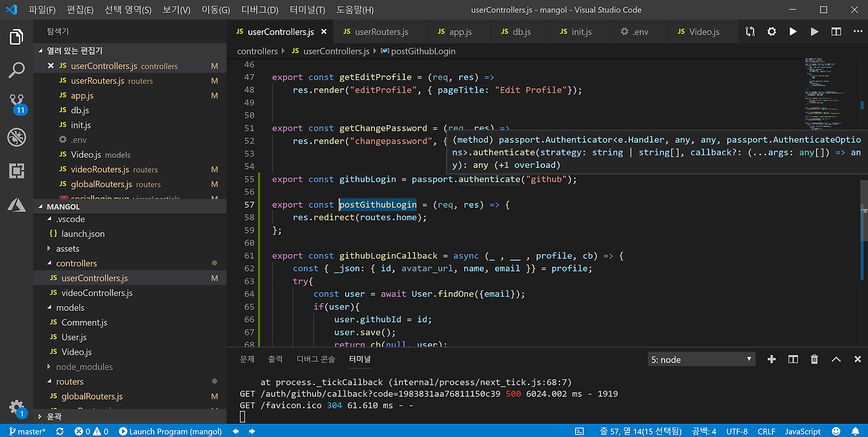Image resolution: width=868 pixels, height=437 pixels.
Task: Collapse the controllers folder
Action: click(76, 264)
